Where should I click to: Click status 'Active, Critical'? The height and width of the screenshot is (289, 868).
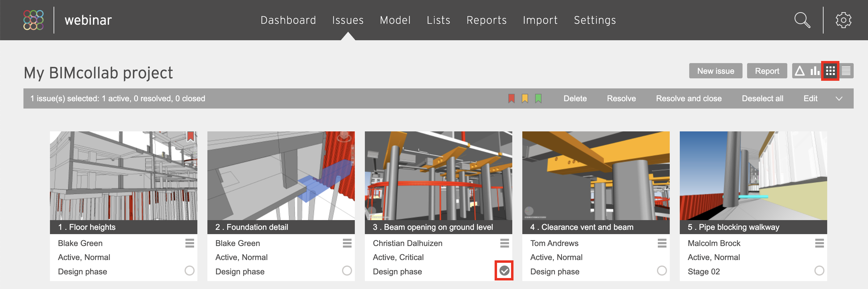398,257
